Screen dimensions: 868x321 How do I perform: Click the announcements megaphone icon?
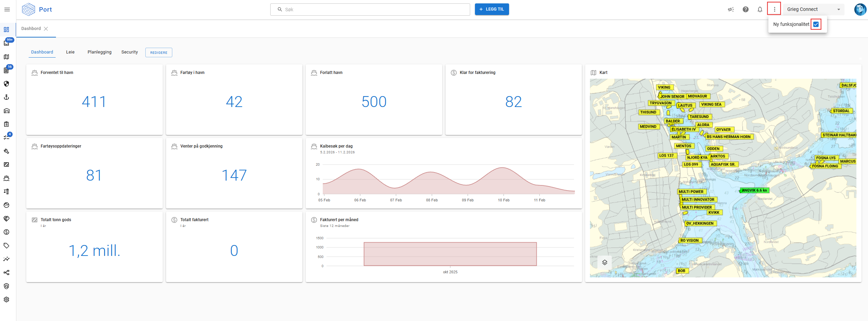click(731, 10)
